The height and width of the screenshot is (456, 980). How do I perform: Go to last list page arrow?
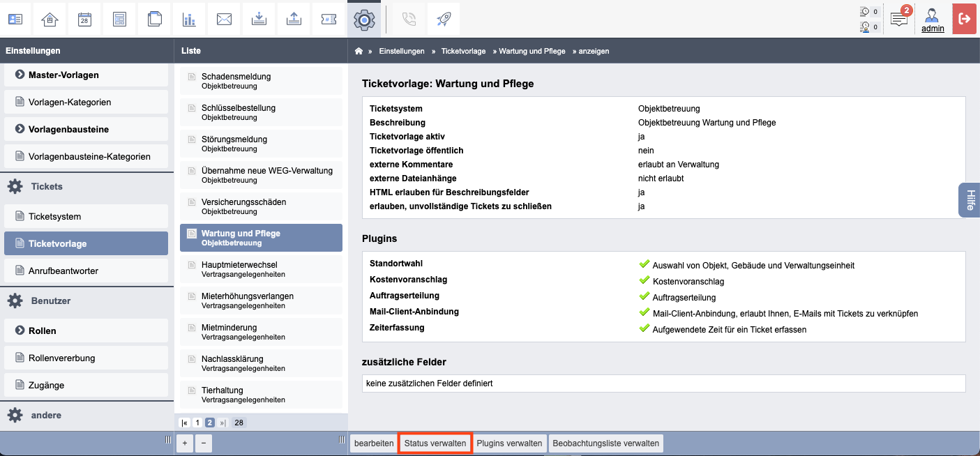click(223, 423)
